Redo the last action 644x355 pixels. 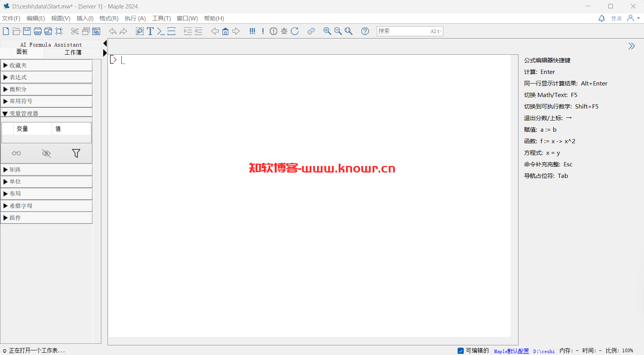[123, 31]
